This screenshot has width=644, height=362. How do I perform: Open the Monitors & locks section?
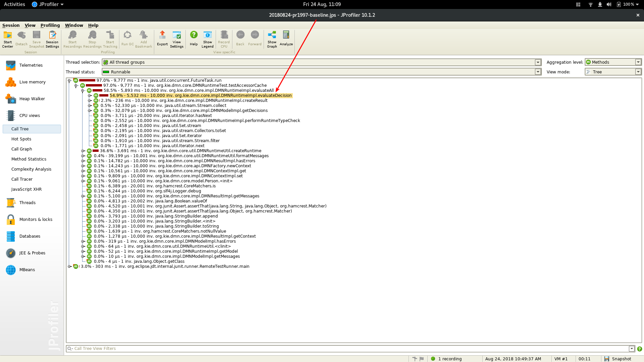(x=36, y=220)
